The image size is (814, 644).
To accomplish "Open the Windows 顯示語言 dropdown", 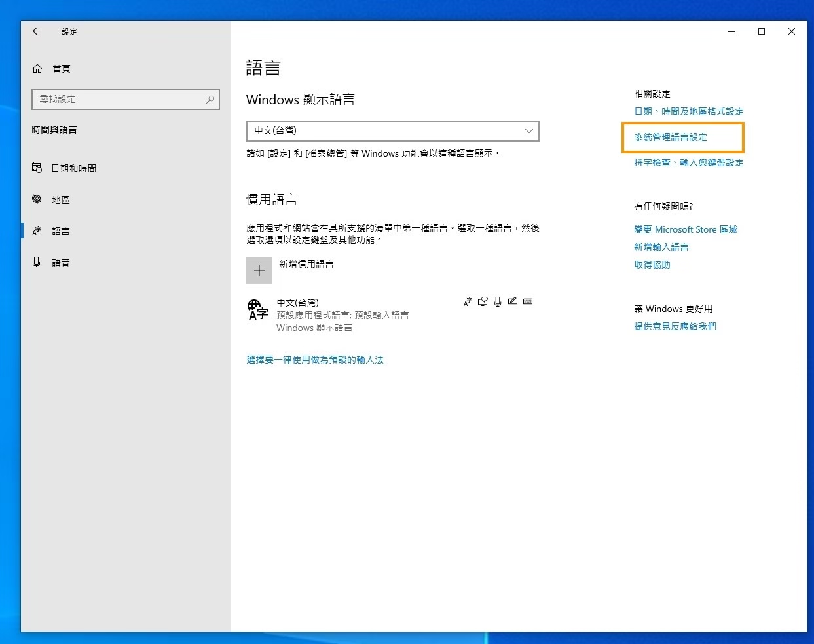I will (393, 131).
